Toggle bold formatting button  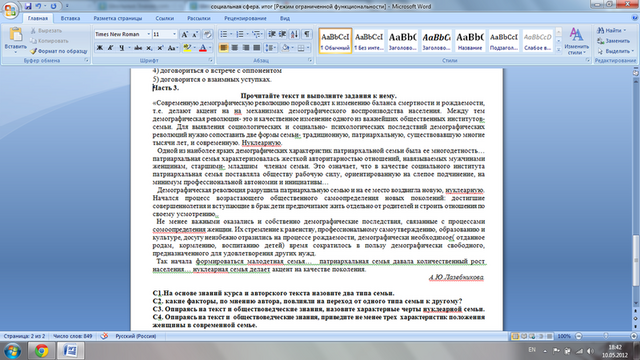point(100,48)
